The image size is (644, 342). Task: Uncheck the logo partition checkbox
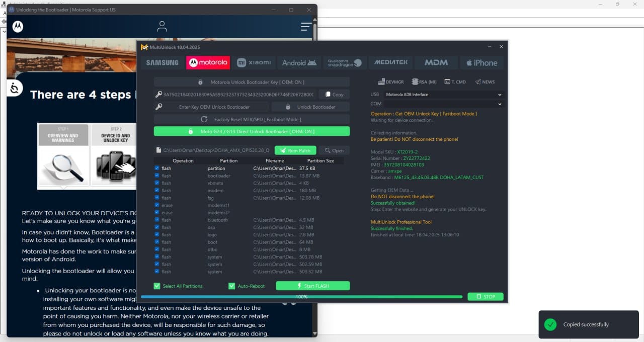point(157,234)
